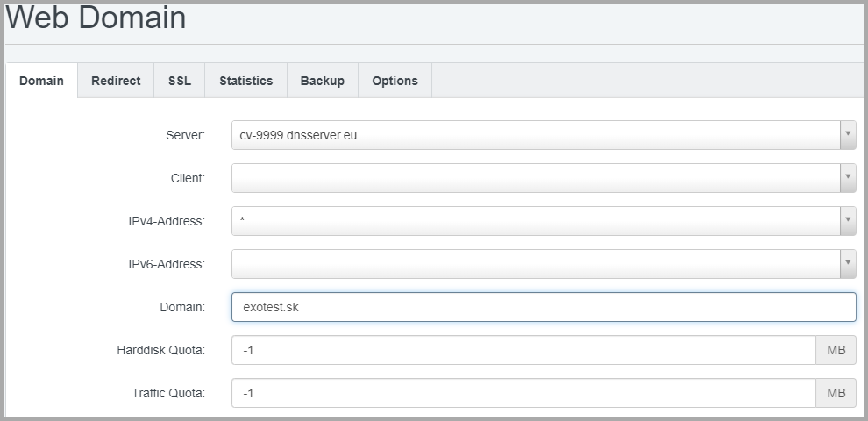Image resolution: width=868 pixels, height=421 pixels.
Task: Switch to the Redirect tab
Action: [x=116, y=81]
